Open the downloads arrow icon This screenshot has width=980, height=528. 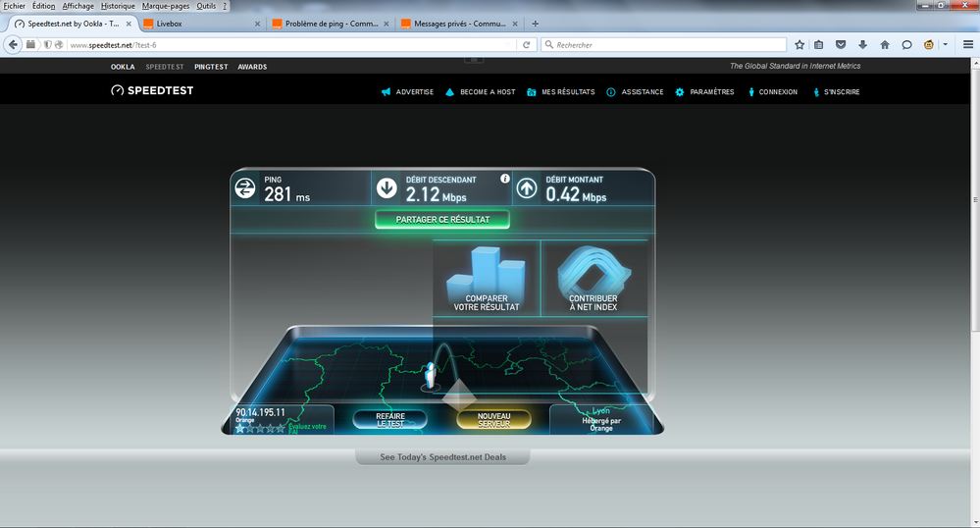pos(863,44)
